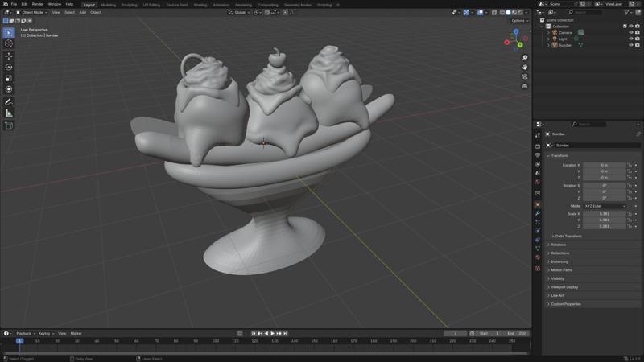Viewport: 644px width, 362px height.
Task: Toggle Sundae visibility in the outliner
Action: click(x=630, y=45)
